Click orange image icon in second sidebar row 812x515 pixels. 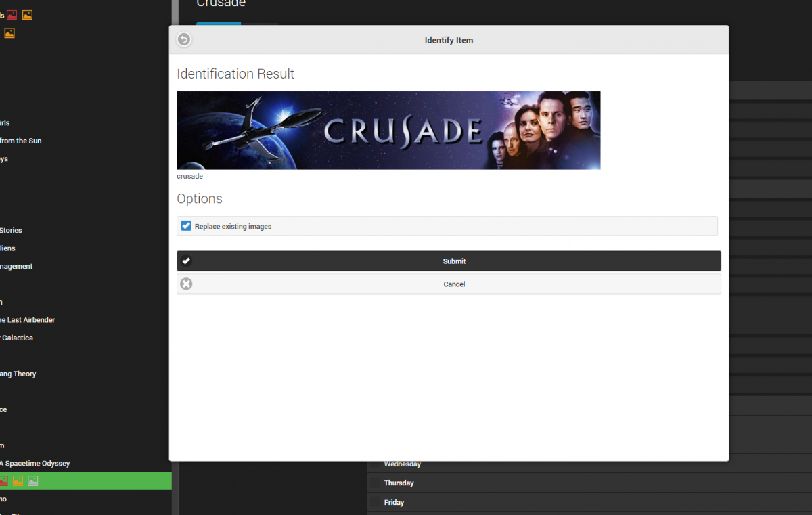coord(9,33)
